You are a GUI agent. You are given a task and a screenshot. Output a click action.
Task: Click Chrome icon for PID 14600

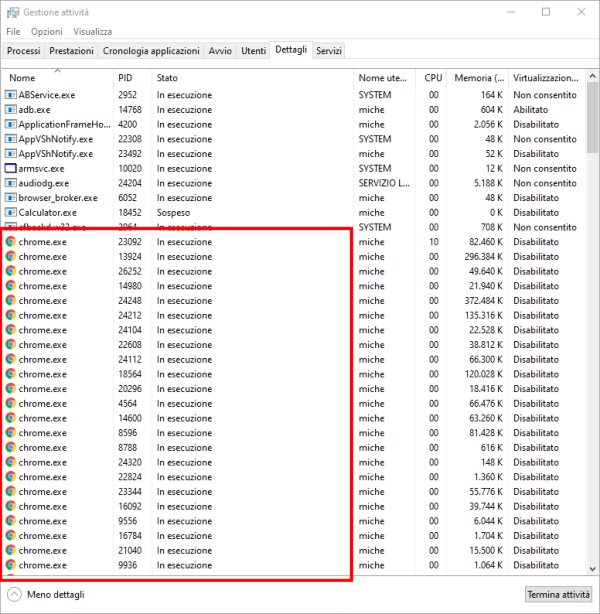click(11, 418)
